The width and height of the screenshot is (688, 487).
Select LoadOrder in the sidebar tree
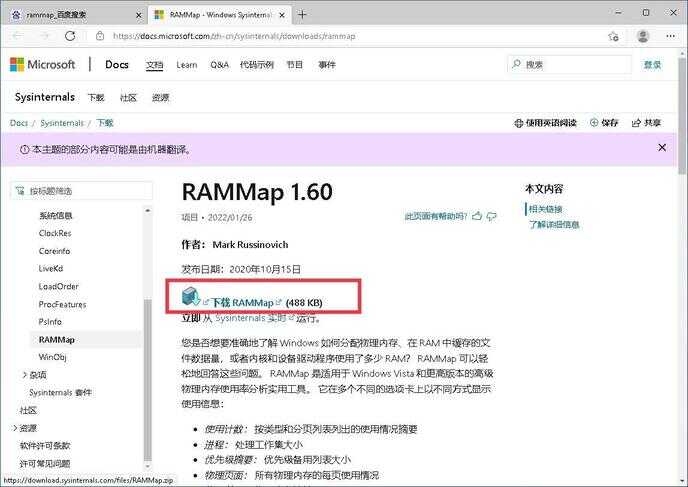click(x=58, y=286)
